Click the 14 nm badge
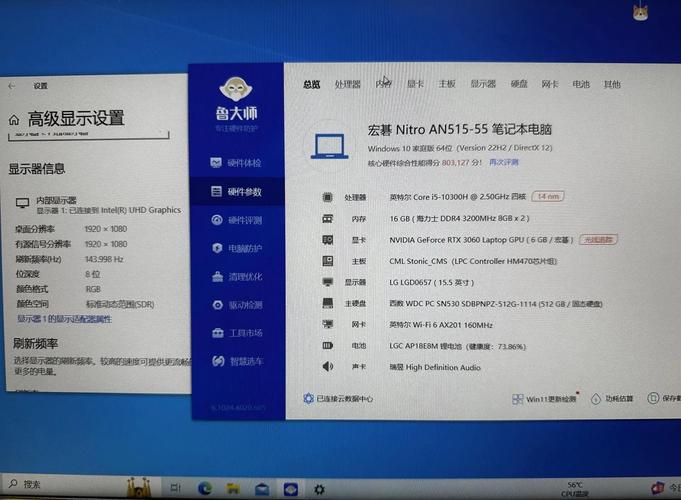This screenshot has width=681, height=500. pos(548,196)
